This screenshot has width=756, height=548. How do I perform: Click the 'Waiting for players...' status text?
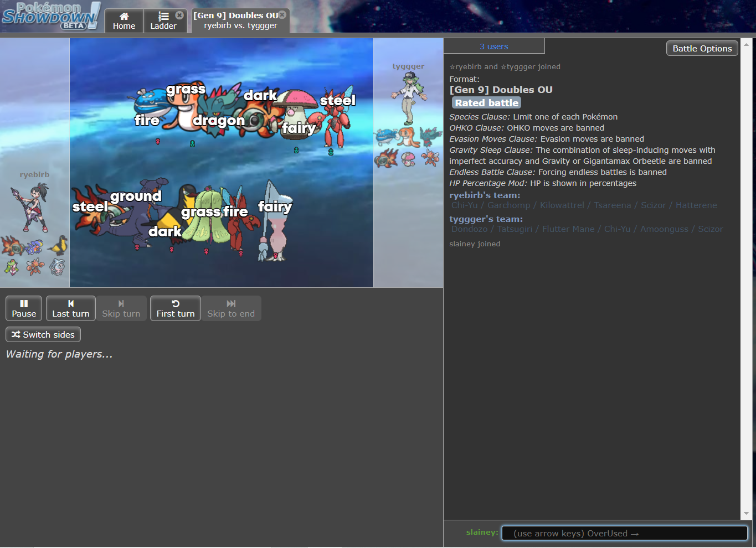pyautogui.click(x=59, y=354)
